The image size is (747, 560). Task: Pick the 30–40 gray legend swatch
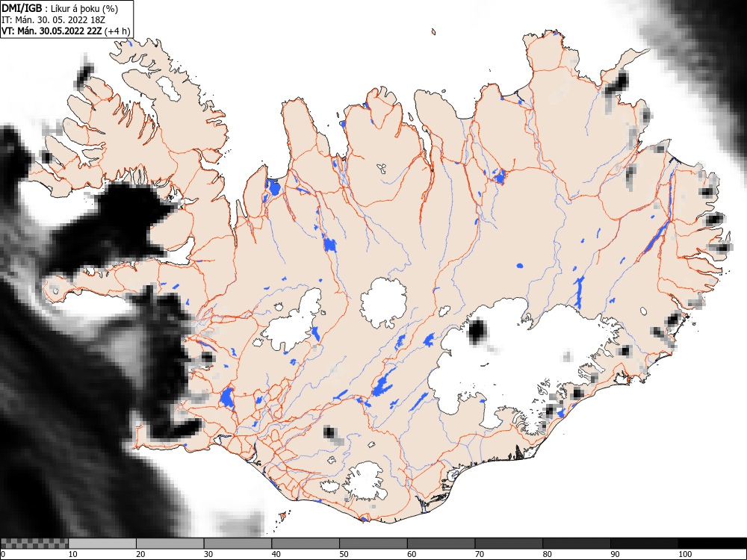238,544
